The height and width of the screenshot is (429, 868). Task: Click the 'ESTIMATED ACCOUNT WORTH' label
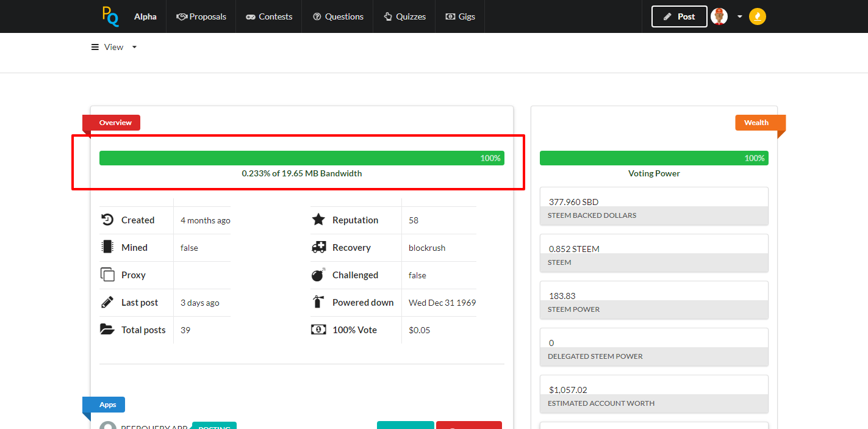click(601, 403)
